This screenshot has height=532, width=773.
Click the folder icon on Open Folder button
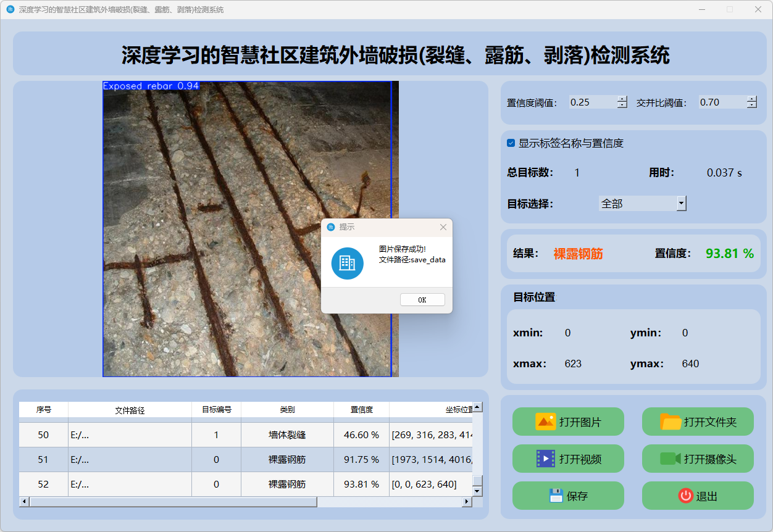click(671, 422)
